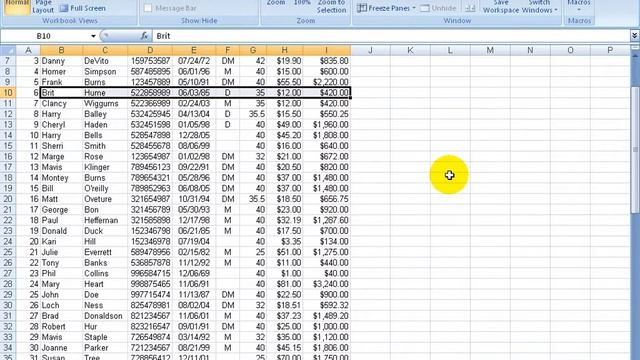
Task: Click the Insert Function fx icon
Action: 144,36
